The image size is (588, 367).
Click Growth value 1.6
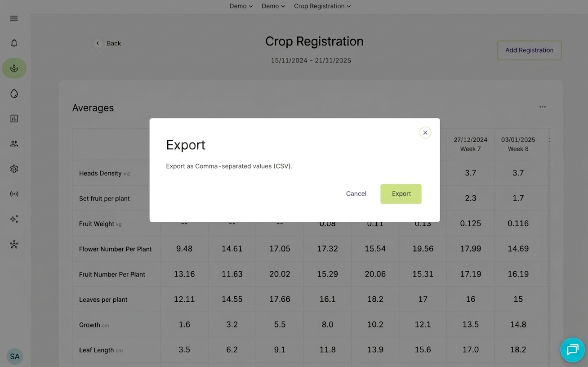point(184,324)
